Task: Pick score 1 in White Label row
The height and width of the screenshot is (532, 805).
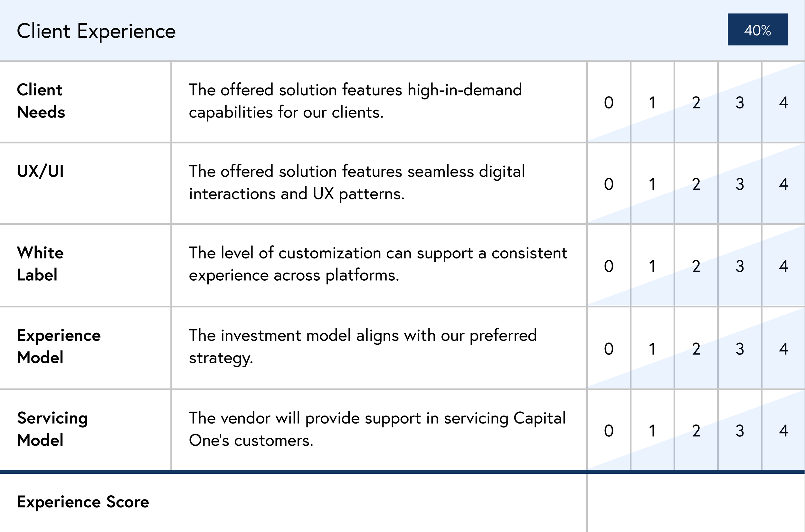Action: [652, 266]
